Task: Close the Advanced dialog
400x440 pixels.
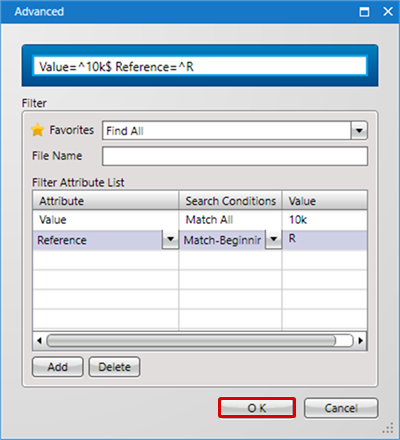Action: [388, 12]
